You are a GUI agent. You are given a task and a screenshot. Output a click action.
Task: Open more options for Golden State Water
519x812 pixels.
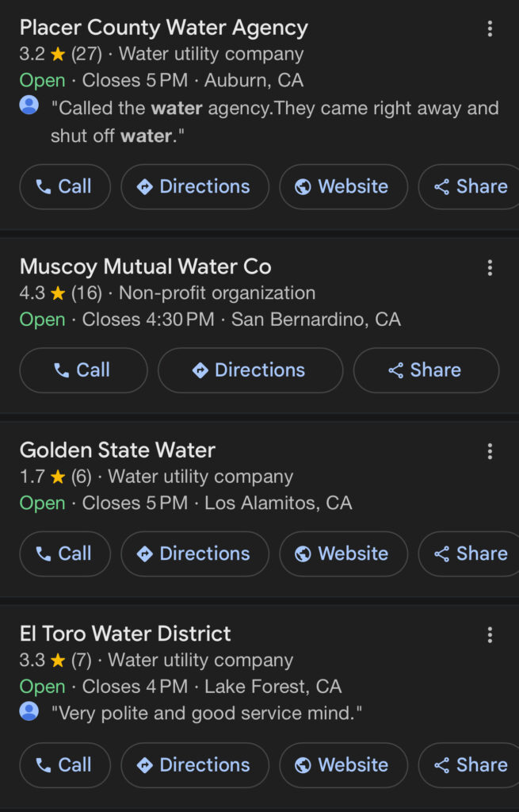click(x=490, y=452)
